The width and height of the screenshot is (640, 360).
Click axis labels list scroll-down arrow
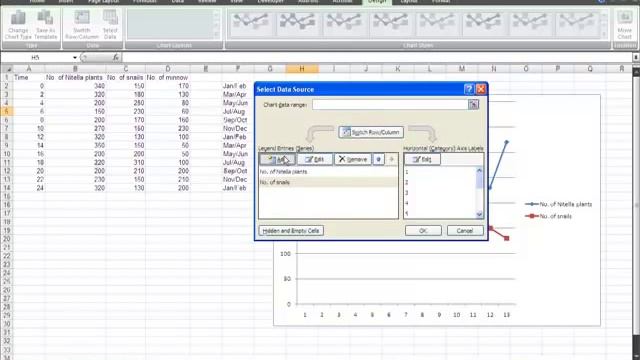(479, 214)
